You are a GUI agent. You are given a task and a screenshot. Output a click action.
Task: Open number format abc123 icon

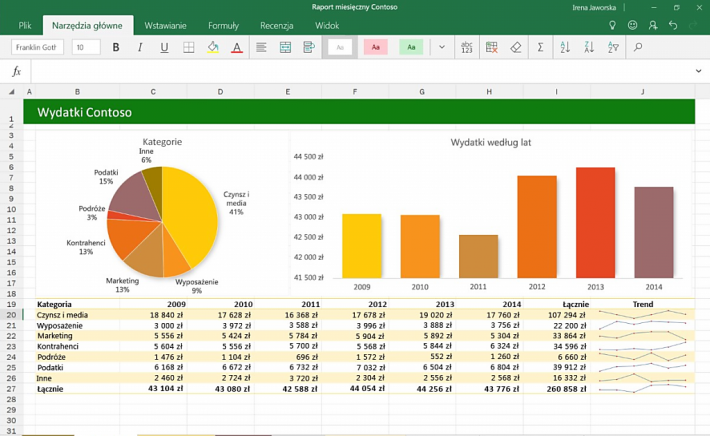pos(467,47)
